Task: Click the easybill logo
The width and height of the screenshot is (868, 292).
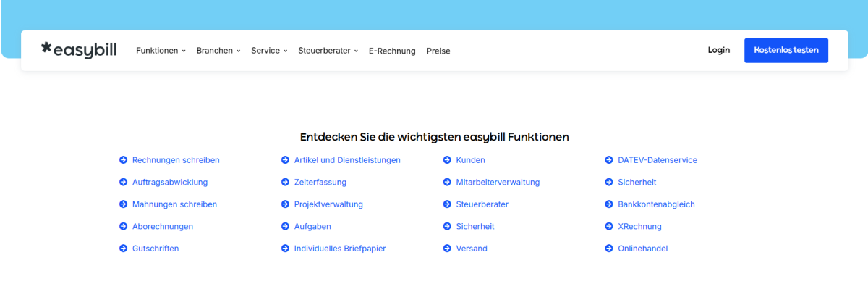Action: (79, 50)
